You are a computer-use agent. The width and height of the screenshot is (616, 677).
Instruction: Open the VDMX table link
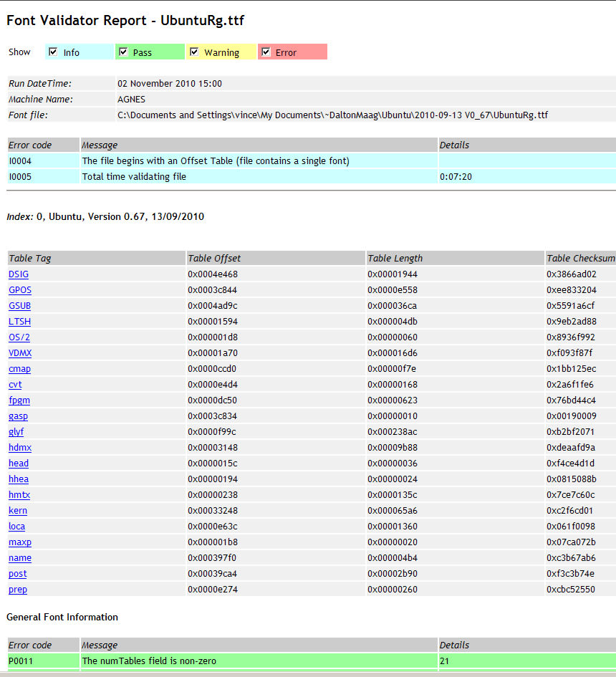tap(20, 352)
